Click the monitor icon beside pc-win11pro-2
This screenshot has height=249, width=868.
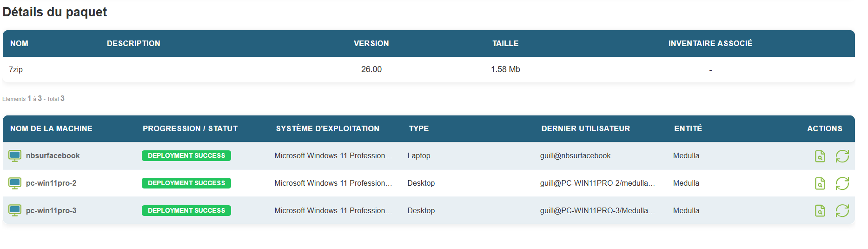pos(15,183)
